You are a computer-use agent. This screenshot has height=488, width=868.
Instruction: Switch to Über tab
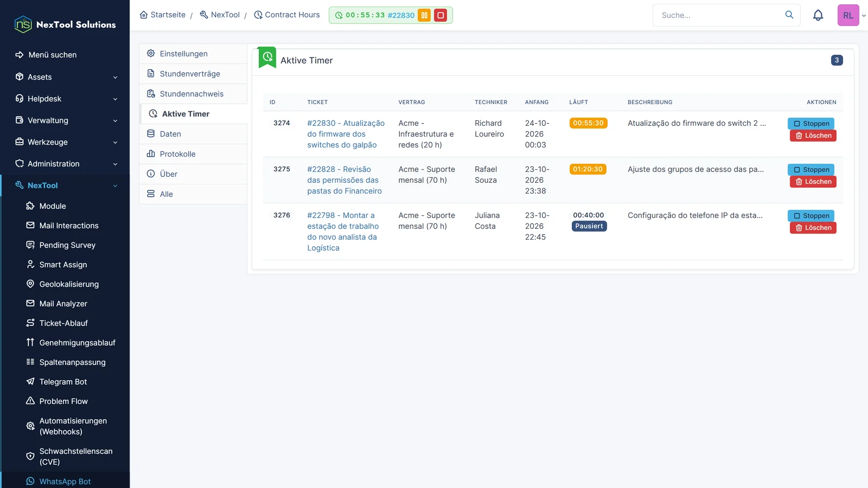click(193, 174)
